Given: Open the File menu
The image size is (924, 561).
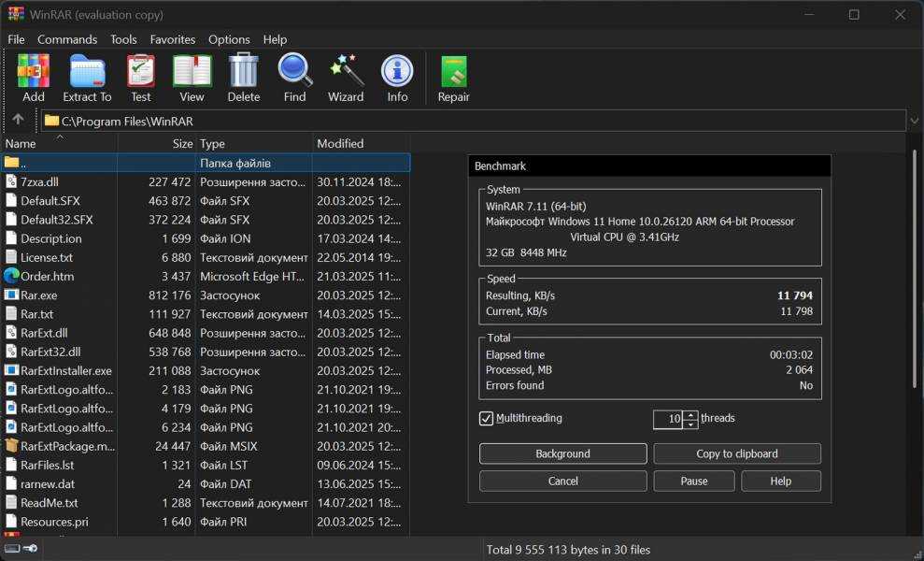Looking at the screenshot, I should (x=16, y=39).
